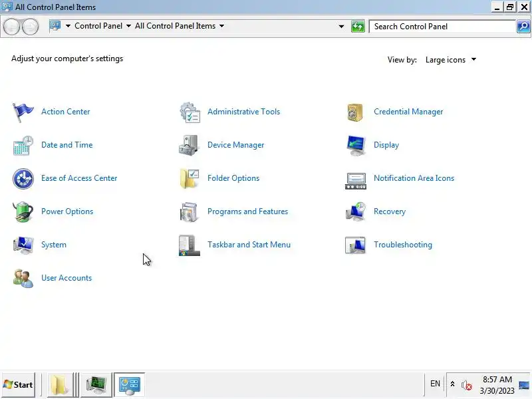Open the Credential Manager safe icon

pyautogui.click(x=355, y=112)
